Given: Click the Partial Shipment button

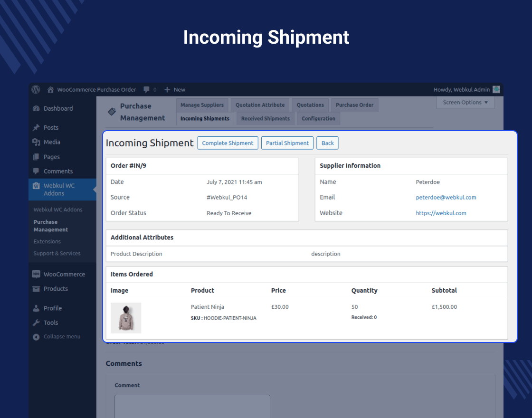Looking at the screenshot, I should (287, 142).
